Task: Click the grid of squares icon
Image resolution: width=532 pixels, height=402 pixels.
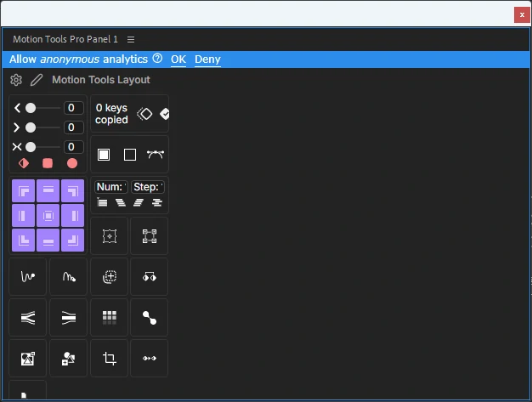Action: click(x=110, y=318)
